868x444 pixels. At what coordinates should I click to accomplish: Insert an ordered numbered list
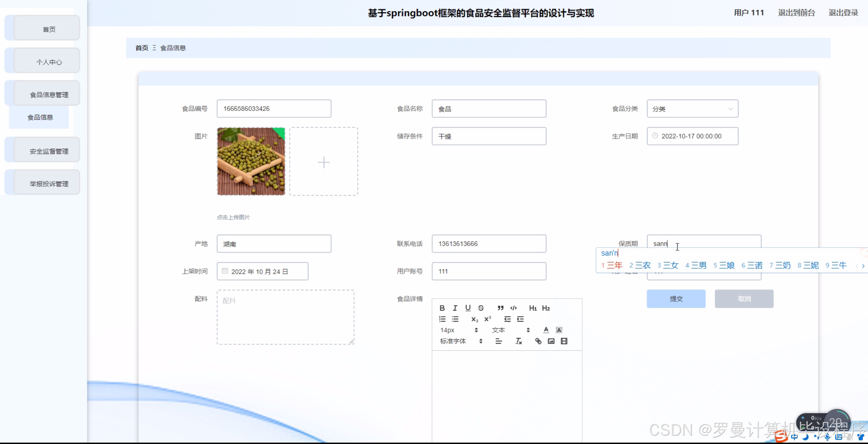coord(442,319)
